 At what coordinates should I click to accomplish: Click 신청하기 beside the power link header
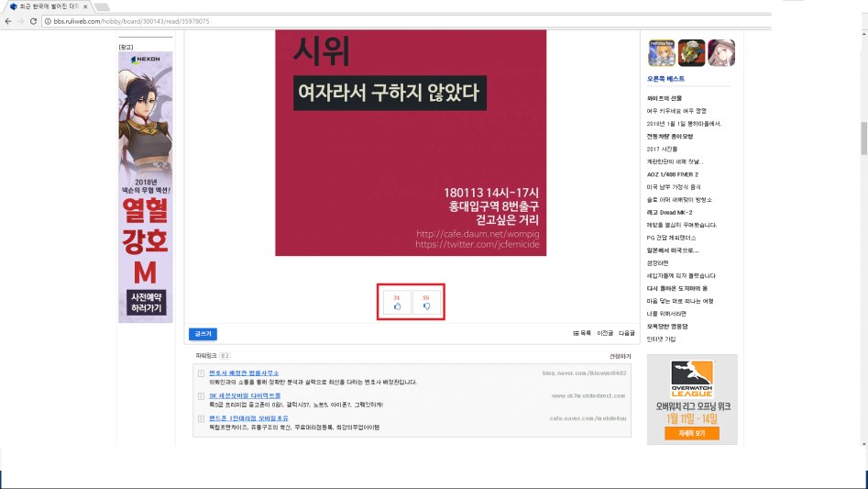620,356
